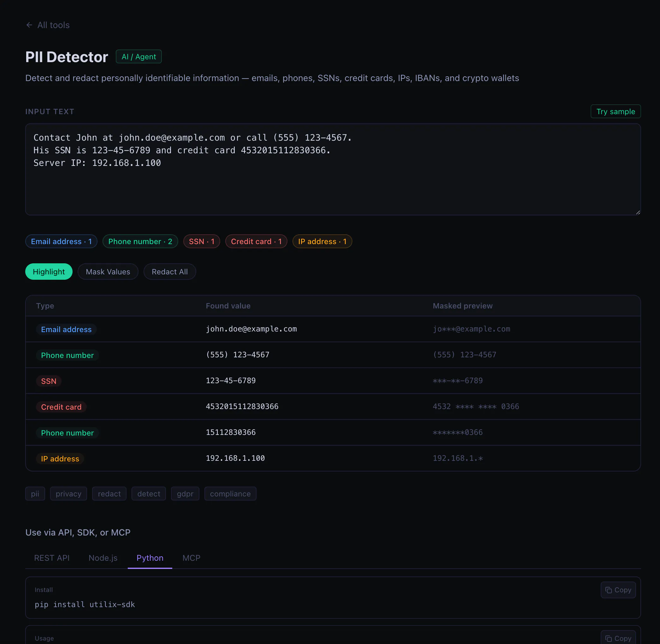
Task: Click the pip install utilix-sdk text
Action: [85, 605]
